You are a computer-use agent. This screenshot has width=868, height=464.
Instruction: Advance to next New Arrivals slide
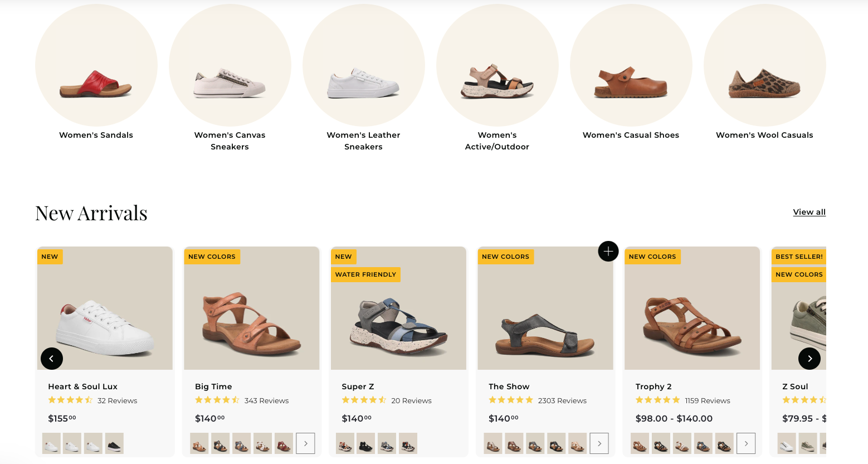click(809, 359)
